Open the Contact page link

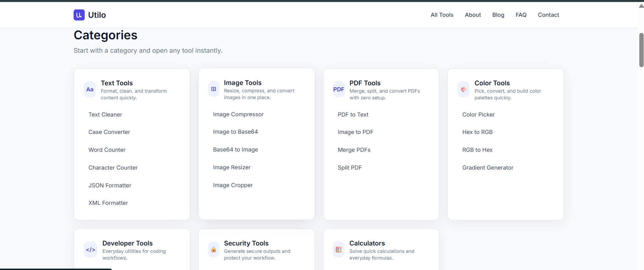pos(548,15)
